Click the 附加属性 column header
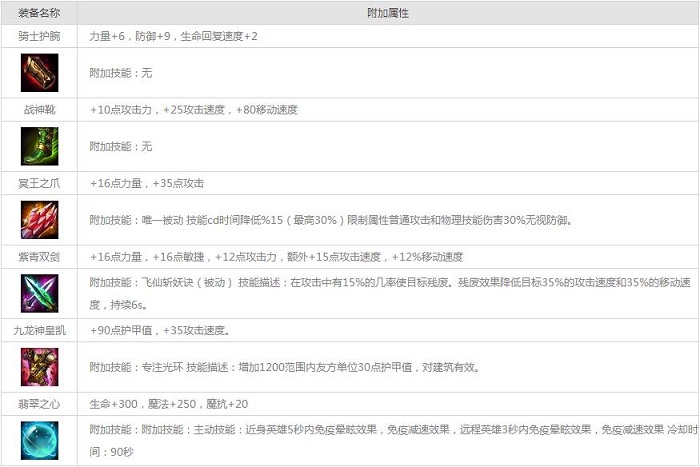Screen dimensions: 700x467 tap(388, 13)
